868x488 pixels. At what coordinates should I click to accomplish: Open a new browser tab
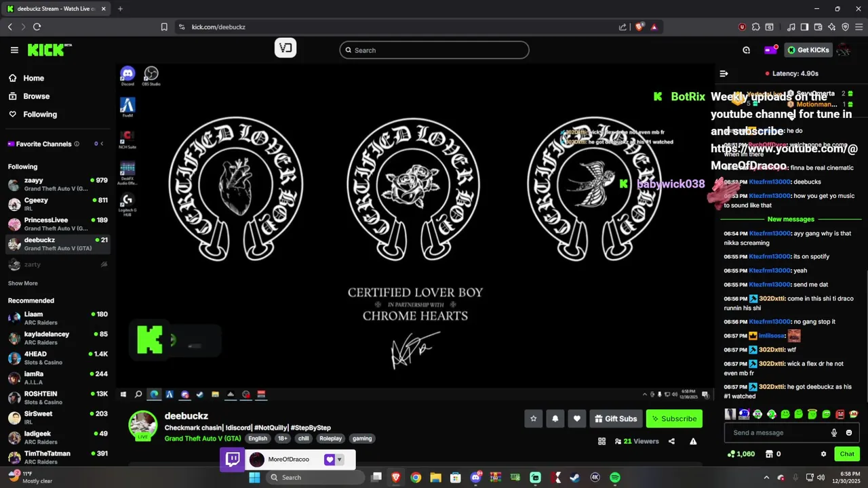point(120,9)
